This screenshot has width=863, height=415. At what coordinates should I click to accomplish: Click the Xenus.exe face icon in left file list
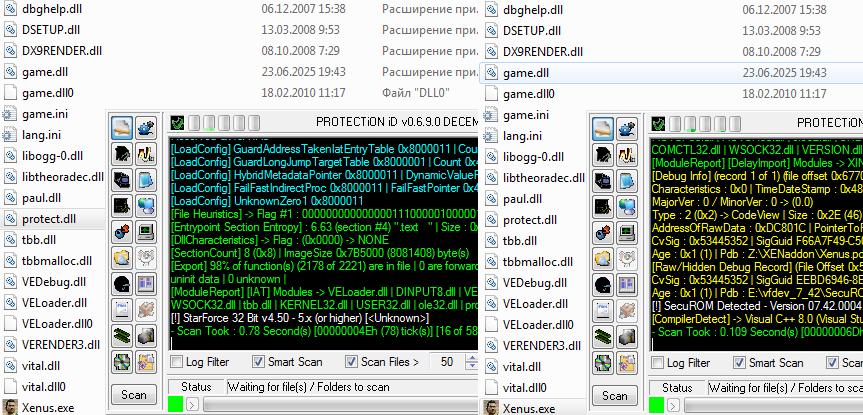(x=10, y=408)
